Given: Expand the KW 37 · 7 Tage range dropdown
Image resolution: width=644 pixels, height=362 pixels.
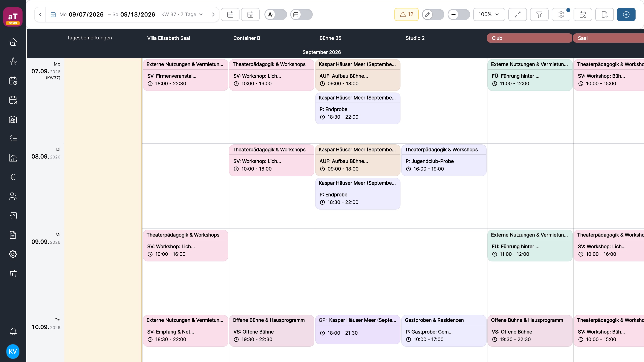Looking at the screenshot, I should click(182, 14).
